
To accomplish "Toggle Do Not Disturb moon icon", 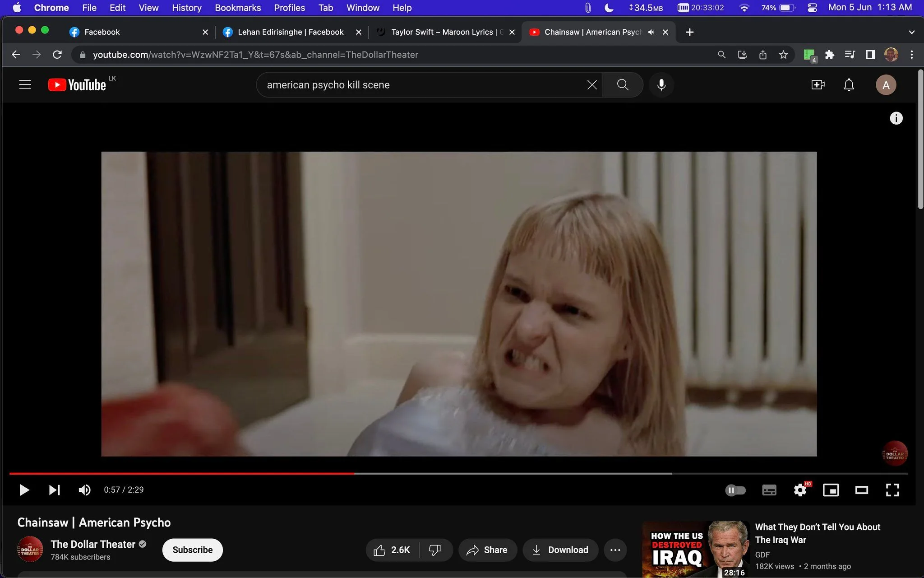I will point(609,8).
